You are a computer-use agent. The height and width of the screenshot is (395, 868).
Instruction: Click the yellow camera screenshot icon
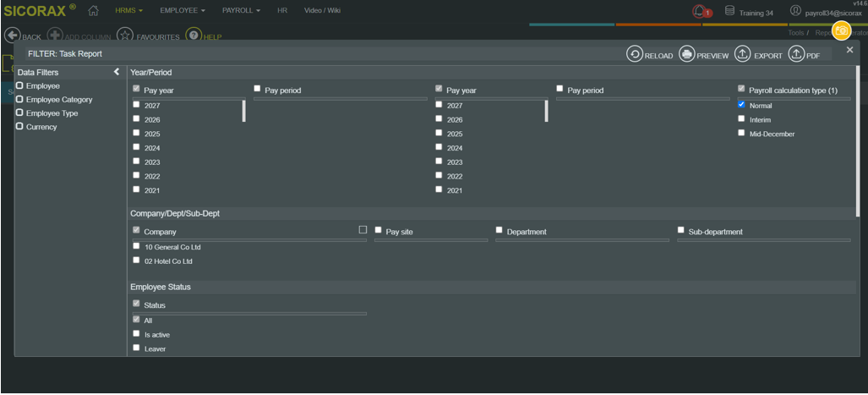(x=841, y=31)
